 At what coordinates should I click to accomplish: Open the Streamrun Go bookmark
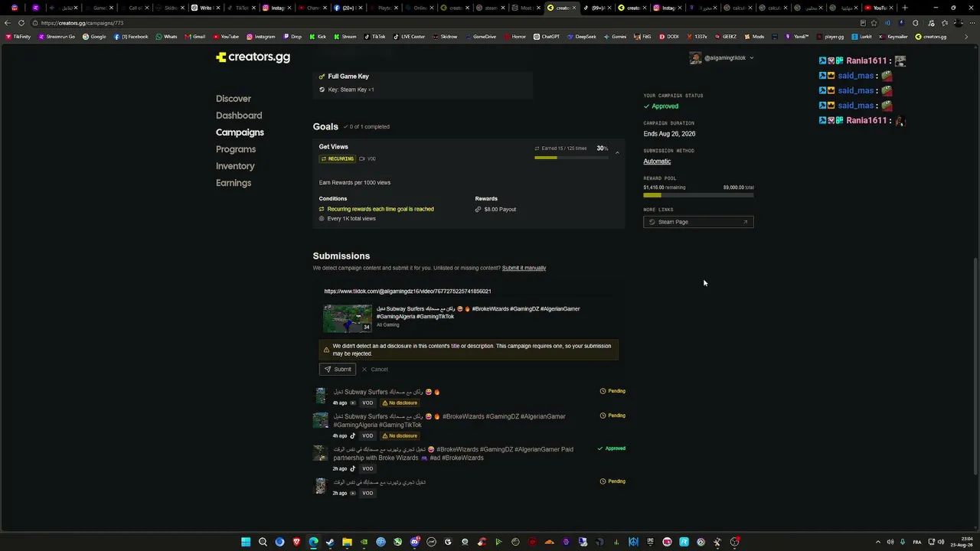click(x=57, y=37)
